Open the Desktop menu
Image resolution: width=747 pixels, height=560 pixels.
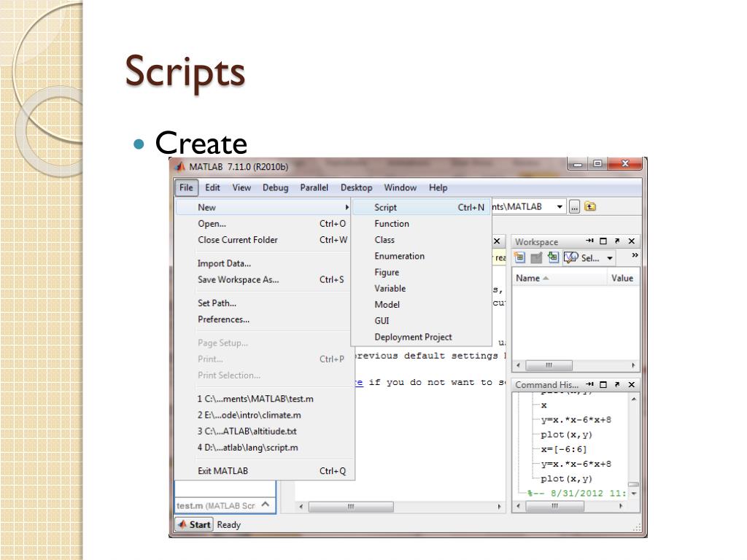[x=356, y=187]
